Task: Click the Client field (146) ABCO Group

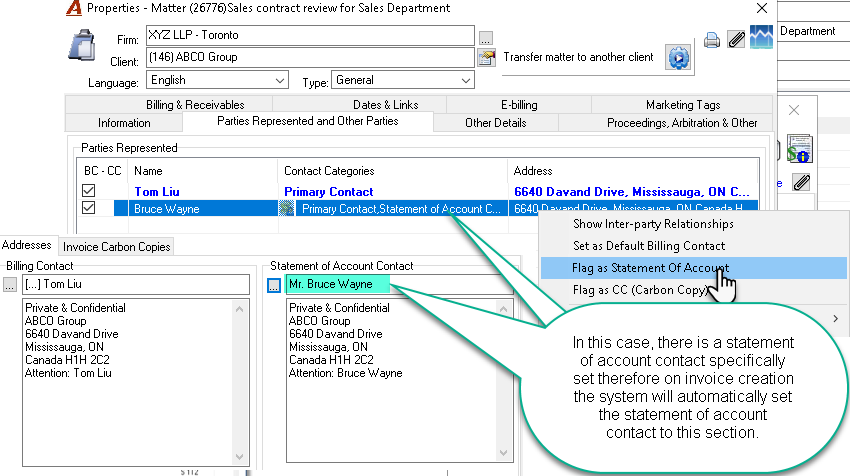Action: point(310,57)
